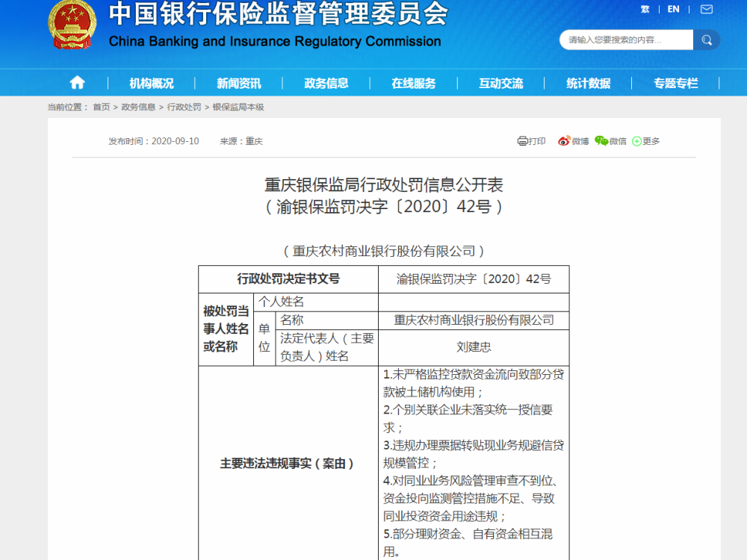
Task: Click 行政处罚 breadcrumb link
Action: (184, 107)
